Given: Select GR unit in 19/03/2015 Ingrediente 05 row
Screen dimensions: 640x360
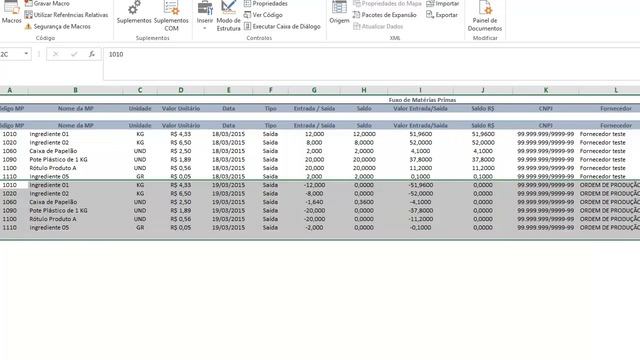Looking at the screenshot, I should (x=140, y=227).
